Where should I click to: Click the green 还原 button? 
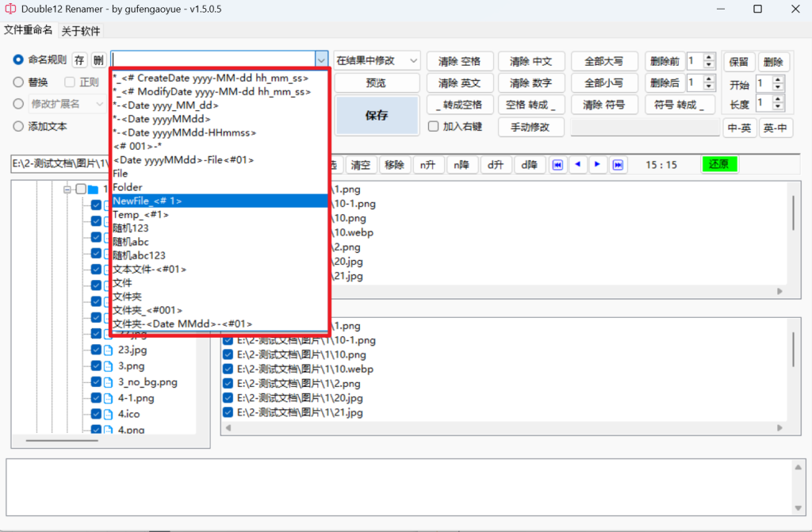point(718,164)
